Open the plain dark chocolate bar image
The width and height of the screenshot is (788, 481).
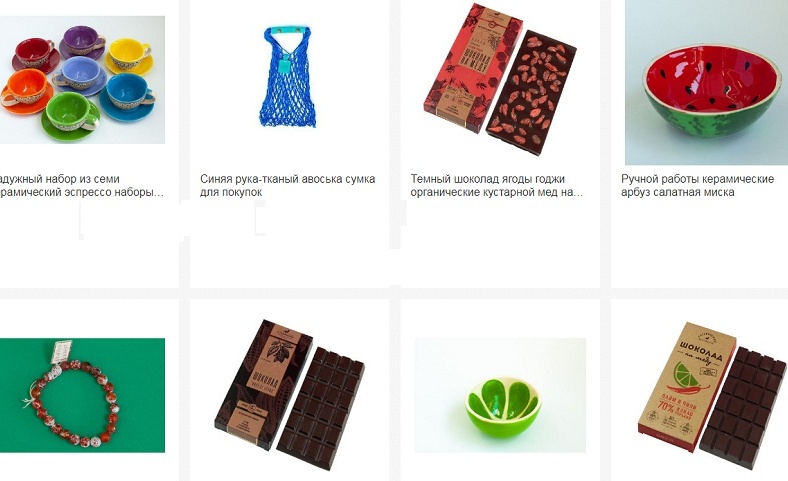289,395
